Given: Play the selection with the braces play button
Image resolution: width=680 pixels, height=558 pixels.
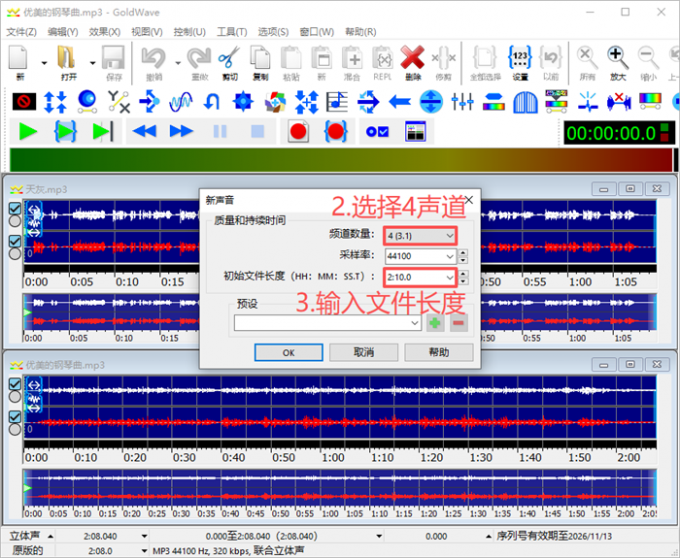Looking at the screenshot, I should click(65, 131).
